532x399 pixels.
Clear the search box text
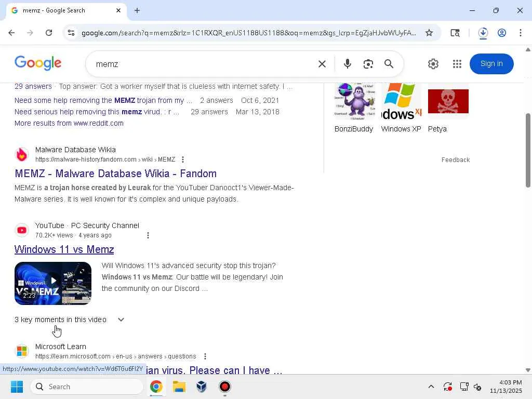[322, 64]
